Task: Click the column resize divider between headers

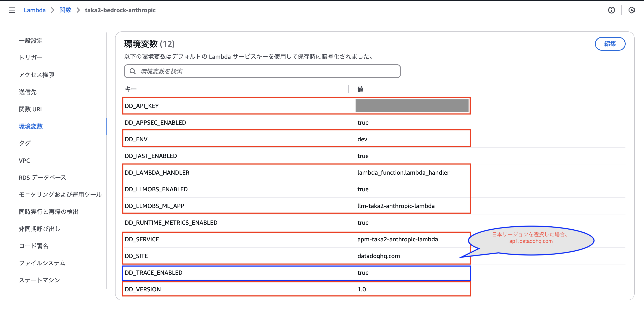Action: [x=348, y=89]
